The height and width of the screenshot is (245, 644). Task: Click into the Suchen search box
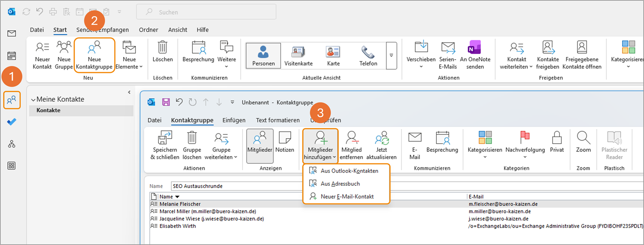click(206, 12)
